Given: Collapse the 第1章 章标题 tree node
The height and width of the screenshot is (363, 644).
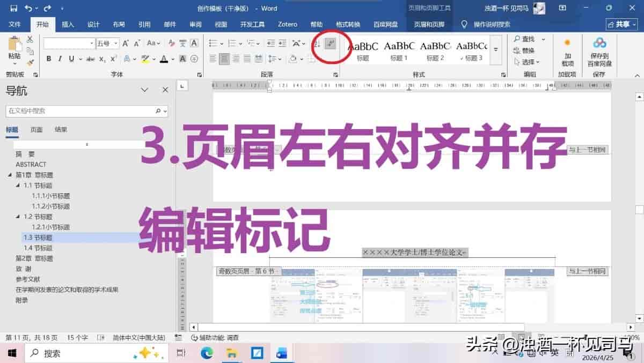Looking at the screenshot, I should pyautogui.click(x=10, y=175).
